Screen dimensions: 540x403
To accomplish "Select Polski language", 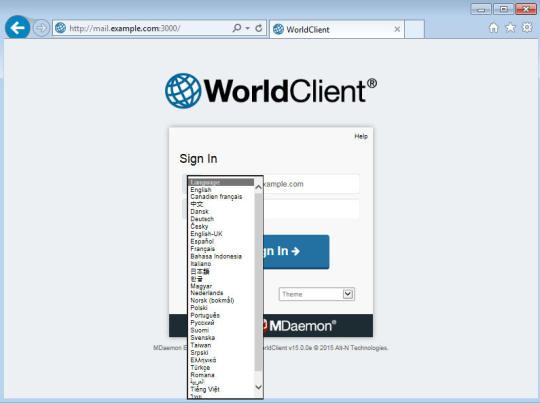I will pyautogui.click(x=199, y=308).
